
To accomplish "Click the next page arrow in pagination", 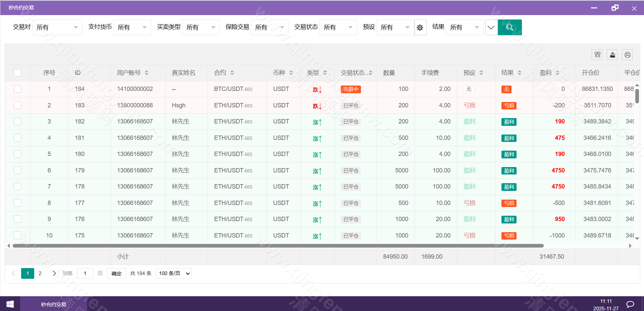I will point(54,273).
